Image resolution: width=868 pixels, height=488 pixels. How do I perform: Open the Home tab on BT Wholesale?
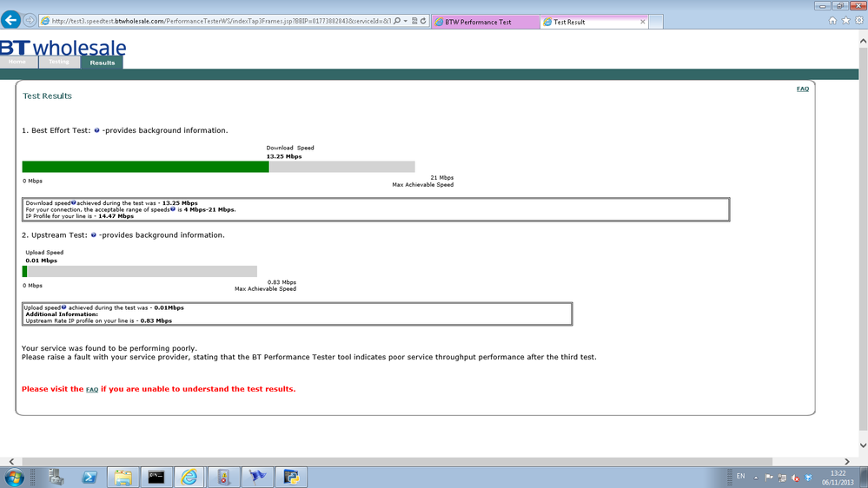coord(17,62)
